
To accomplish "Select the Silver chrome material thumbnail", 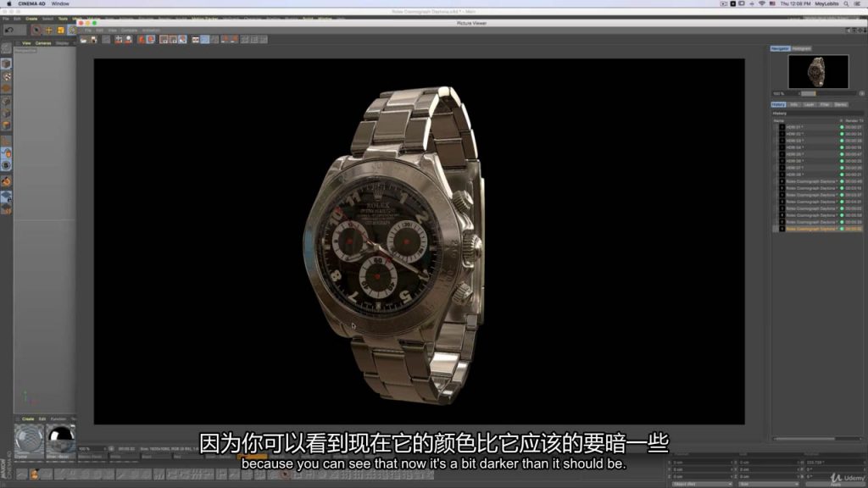I will click(60, 441).
